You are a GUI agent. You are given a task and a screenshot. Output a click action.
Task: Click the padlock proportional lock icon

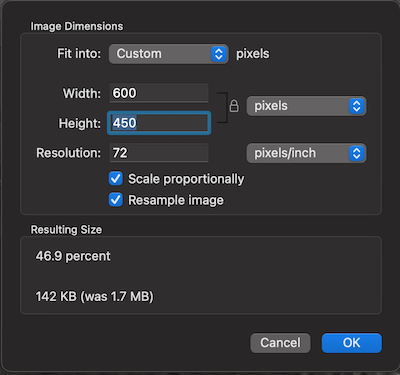[x=234, y=106]
